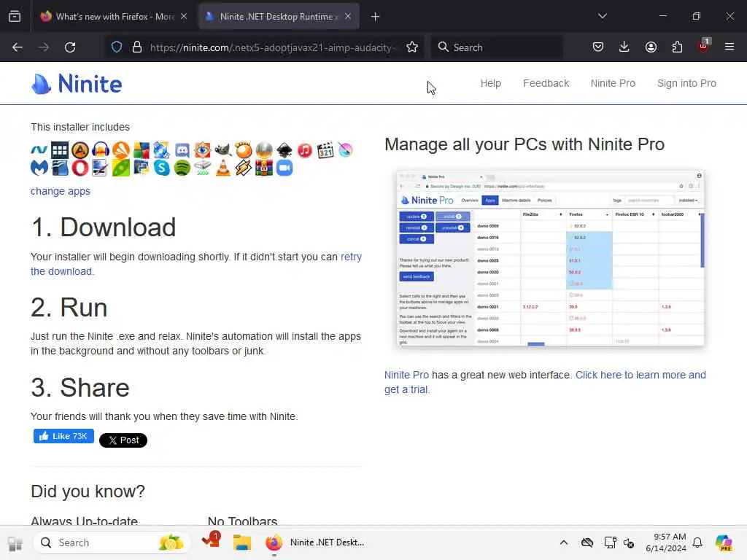This screenshot has width=747, height=560.
Task: Click the GOM Player orange paw icon
Action: click(244, 150)
